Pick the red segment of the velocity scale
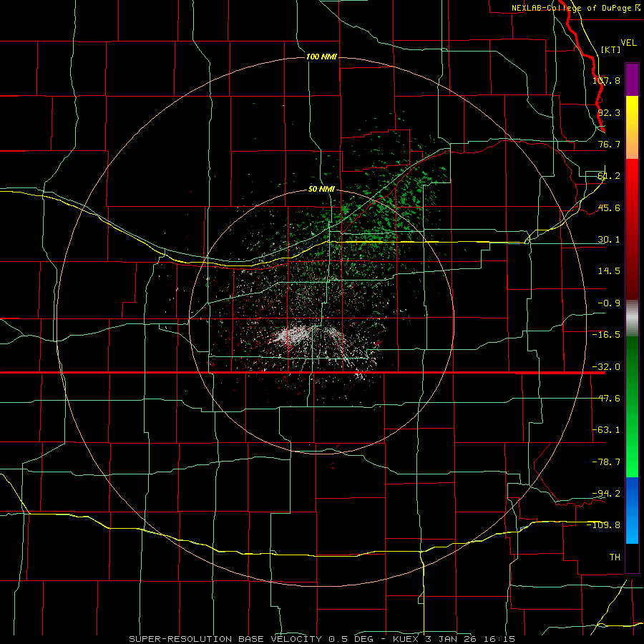The height and width of the screenshot is (644, 644). pyautogui.click(x=632, y=229)
